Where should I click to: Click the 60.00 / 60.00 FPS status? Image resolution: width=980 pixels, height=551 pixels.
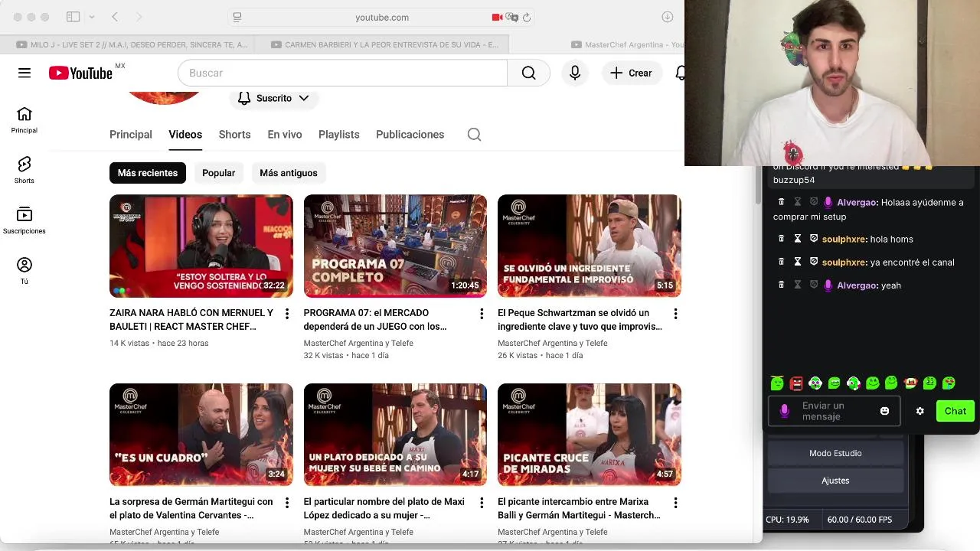point(859,520)
